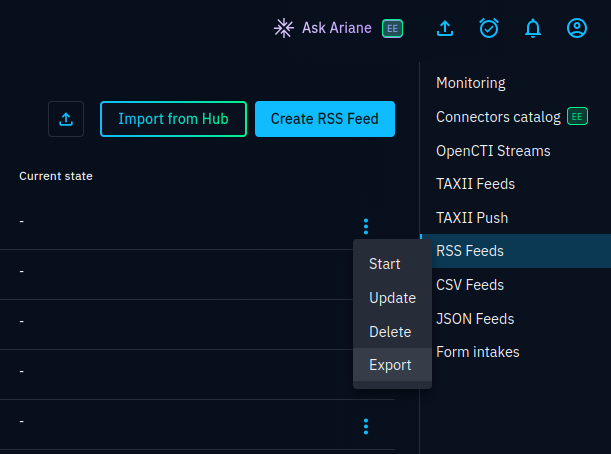611x454 pixels.
Task: Navigate to OpenCTI Streams
Action: [x=493, y=151]
